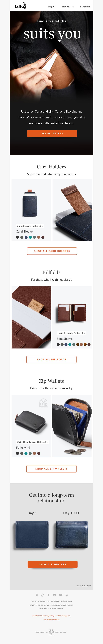This screenshot has width=103, height=644.
Task: Open the Instagram social icon
Action: (36, 595)
